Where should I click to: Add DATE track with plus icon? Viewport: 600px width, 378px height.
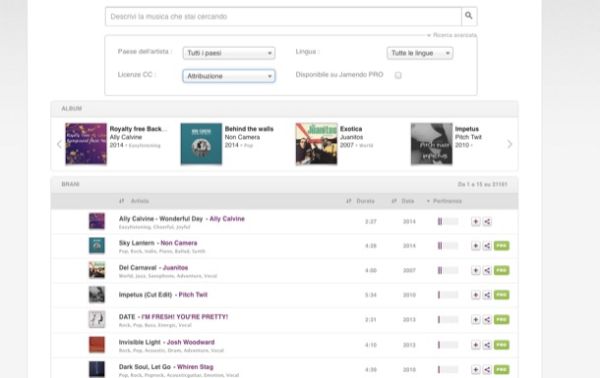[x=475, y=319]
